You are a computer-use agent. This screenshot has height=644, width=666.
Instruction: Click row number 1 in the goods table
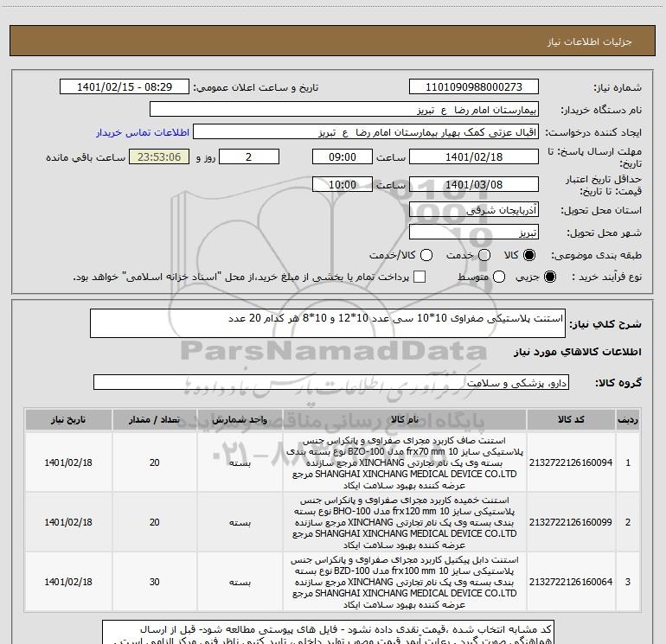pyautogui.click(x=628, y=462)
